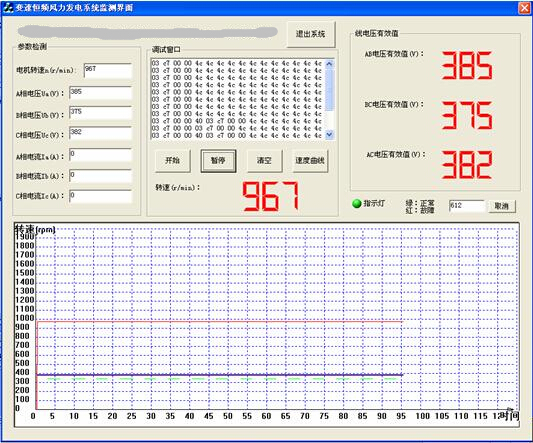533x443 pixels.
Task: Click the 转速(rpm) chart axis title
Action: 35,229
